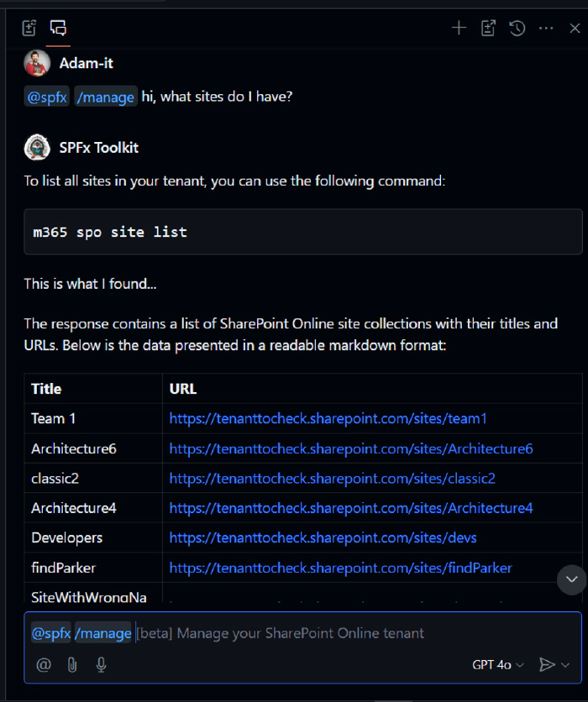The height and width of the screenshot is (702, 588).
Task: Attach context with paperclip icon
Action: 72,665
